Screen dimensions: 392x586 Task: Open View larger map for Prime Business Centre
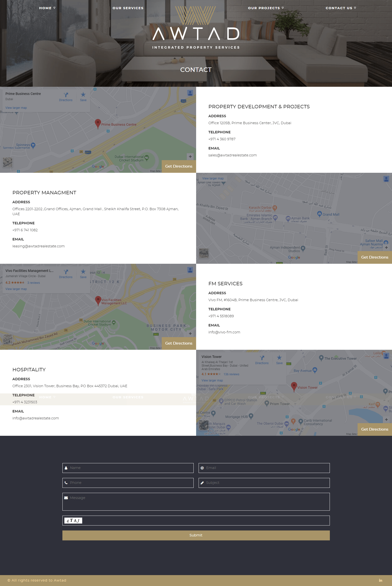[16, 108]
